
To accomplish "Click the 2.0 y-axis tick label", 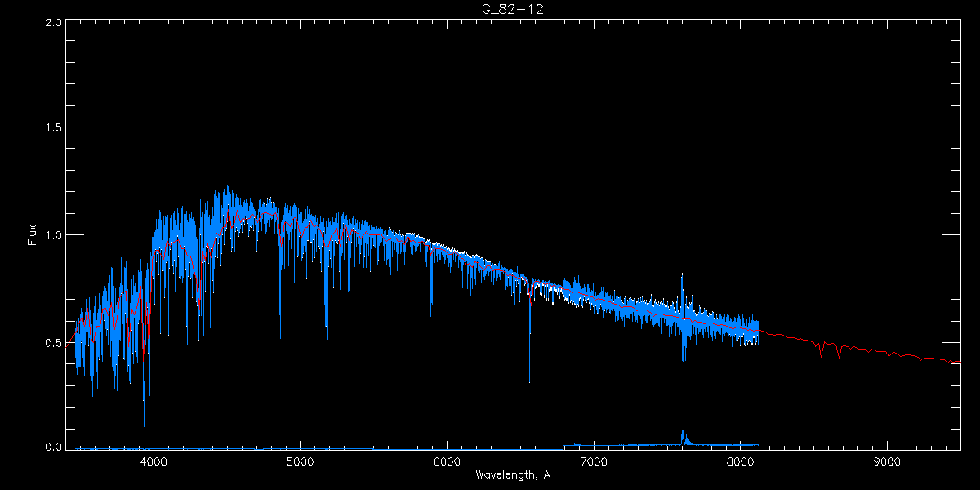I will tap(54, 23).
